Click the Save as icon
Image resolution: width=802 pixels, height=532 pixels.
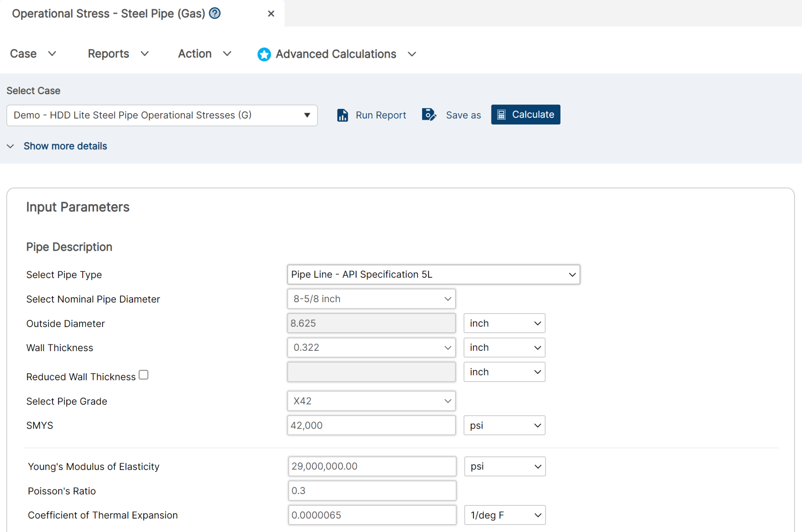tap(429, 115)
